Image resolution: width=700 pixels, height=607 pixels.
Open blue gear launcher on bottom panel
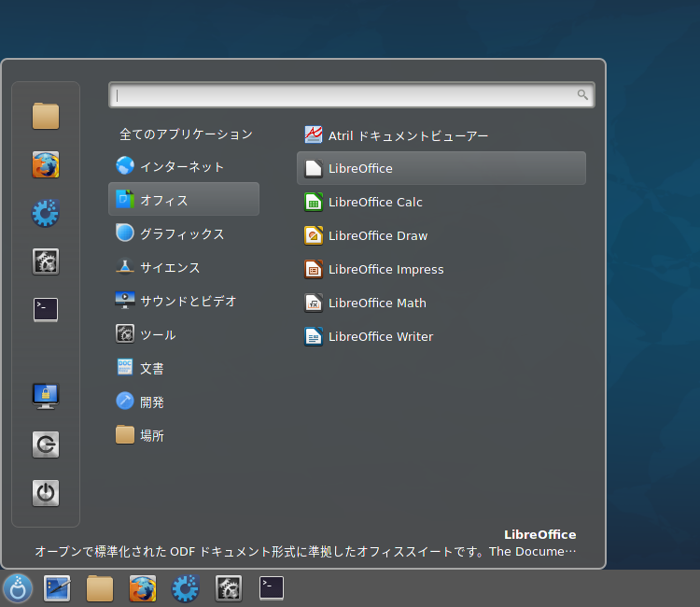(186, 588)
